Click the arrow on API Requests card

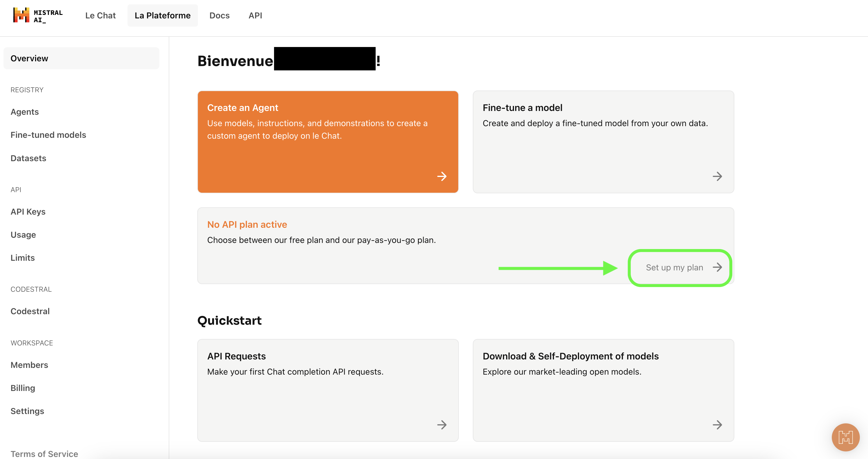[441, 424]
